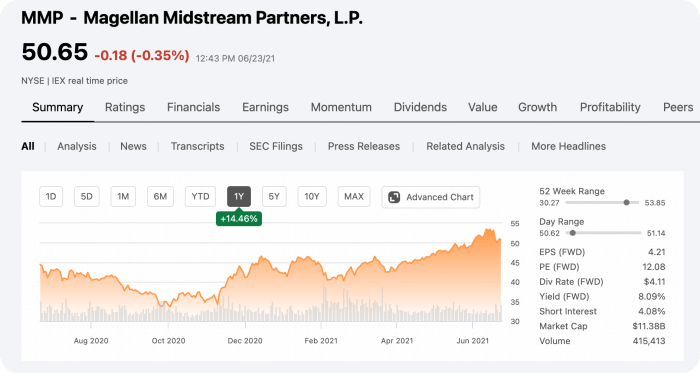Click the NYSE IEX real time price note

(x=75, y=81)
